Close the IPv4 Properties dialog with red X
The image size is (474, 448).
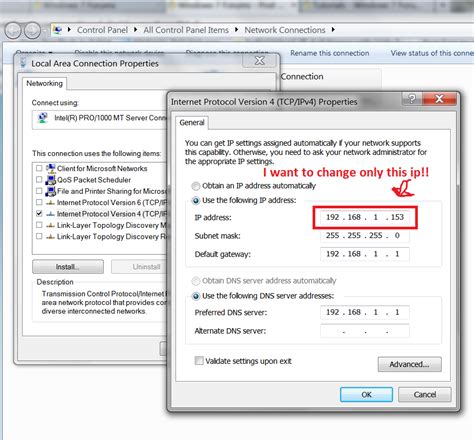(x=439, y=99)
